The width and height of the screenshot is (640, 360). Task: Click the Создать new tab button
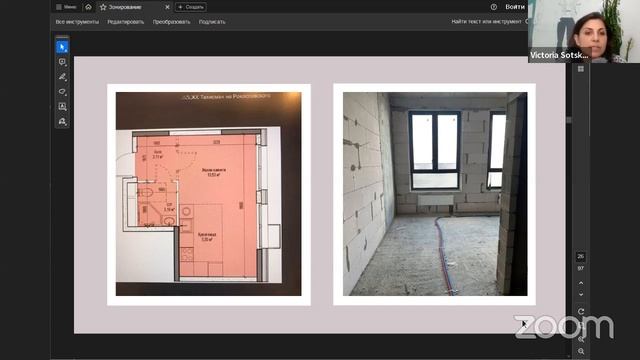pos(191,7)
